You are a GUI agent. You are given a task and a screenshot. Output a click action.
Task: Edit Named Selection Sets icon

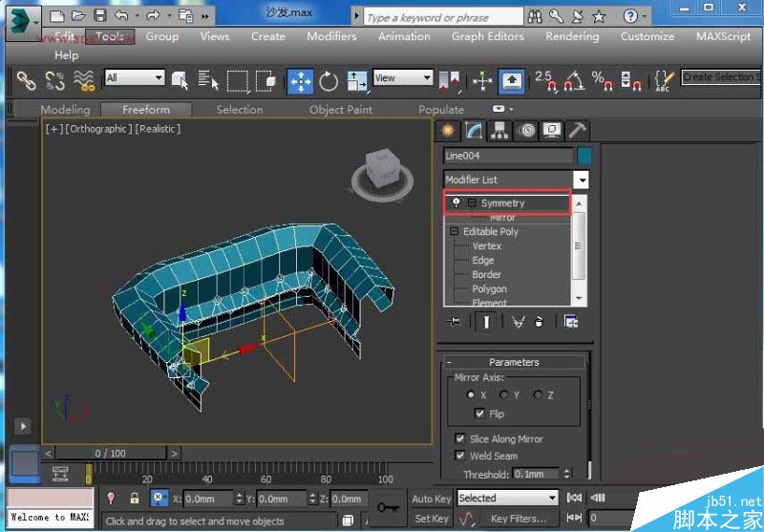(x=665, y=81)
